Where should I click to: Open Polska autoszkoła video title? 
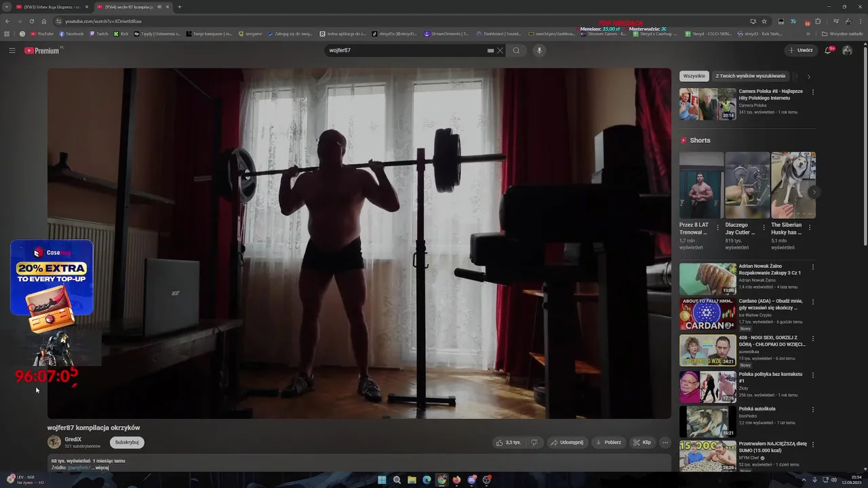point(757,409)
